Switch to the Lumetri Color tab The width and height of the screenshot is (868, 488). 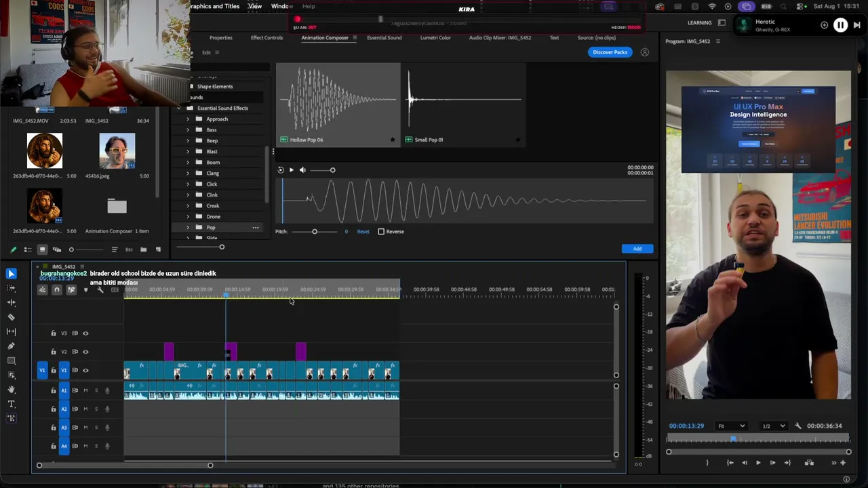(x=435, y=38)
